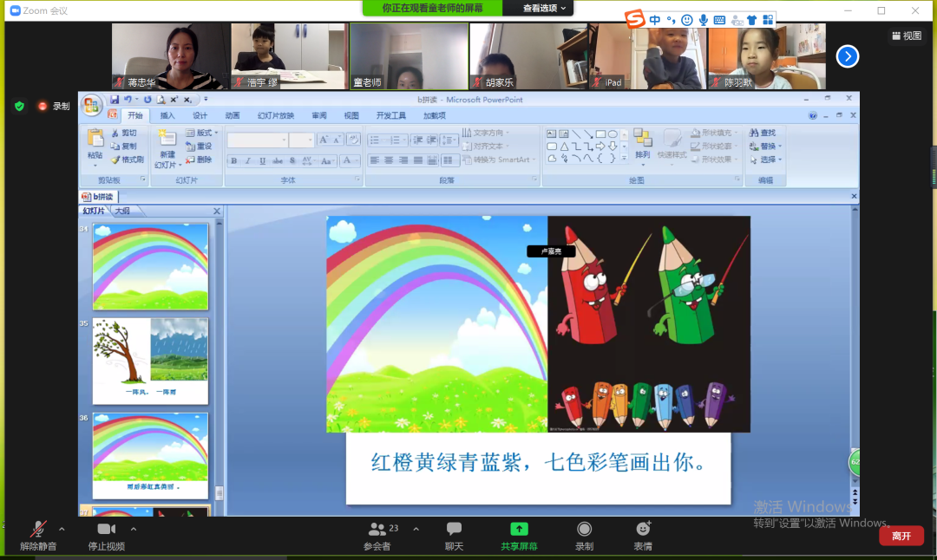937x560 pixels.
Task: Select the 格式刷 format painter
Action: [x=128, y=160]
